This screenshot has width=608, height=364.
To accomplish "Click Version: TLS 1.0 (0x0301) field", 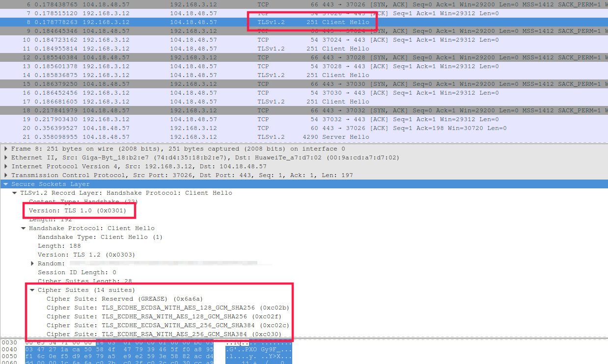I will coord(78,210).
